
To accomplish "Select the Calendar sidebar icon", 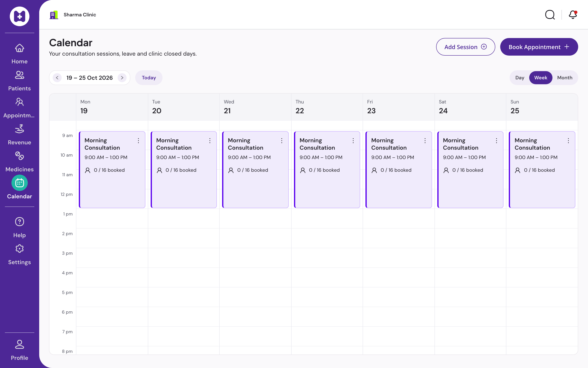I will [19, 183].
